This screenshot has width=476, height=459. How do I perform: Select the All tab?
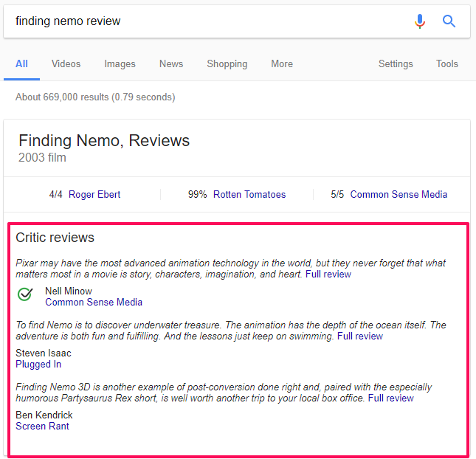click(x=21, y=63)
